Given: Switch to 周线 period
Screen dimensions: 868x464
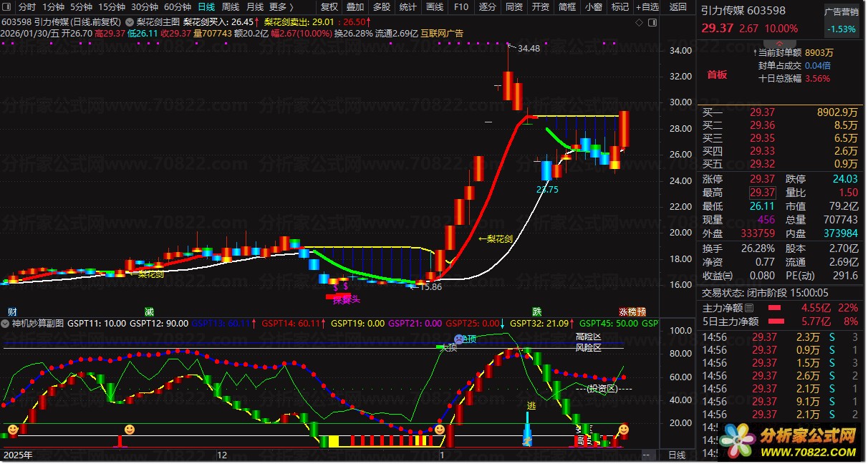Looking at the screenshot, I should (231, 6).
